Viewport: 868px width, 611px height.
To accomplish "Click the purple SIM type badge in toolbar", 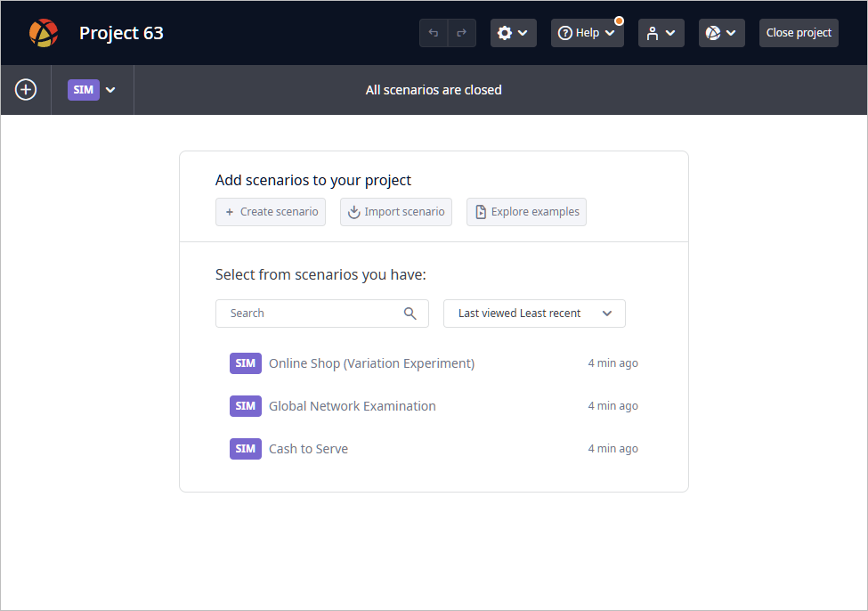I will [x=84, y=90].
